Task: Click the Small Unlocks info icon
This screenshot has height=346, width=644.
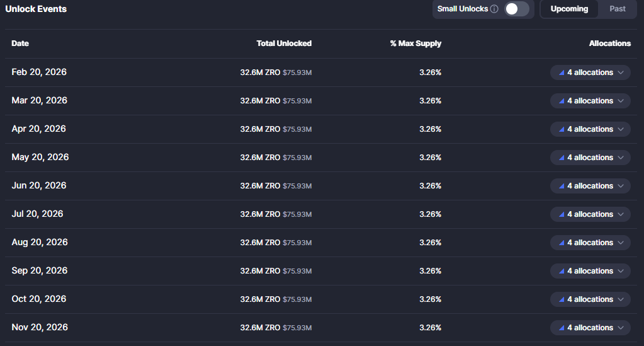Action: [494, 9]
